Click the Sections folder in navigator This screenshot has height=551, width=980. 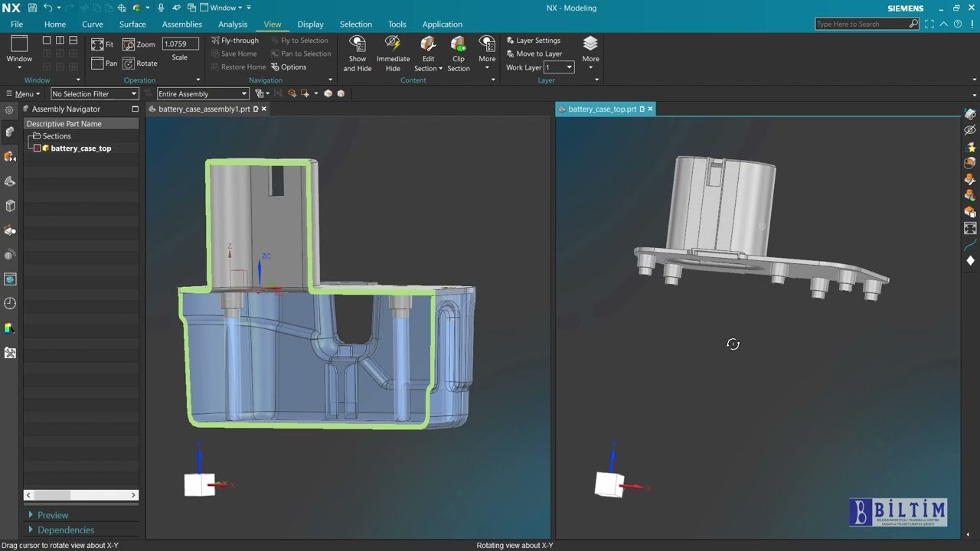tap(51, 136)
